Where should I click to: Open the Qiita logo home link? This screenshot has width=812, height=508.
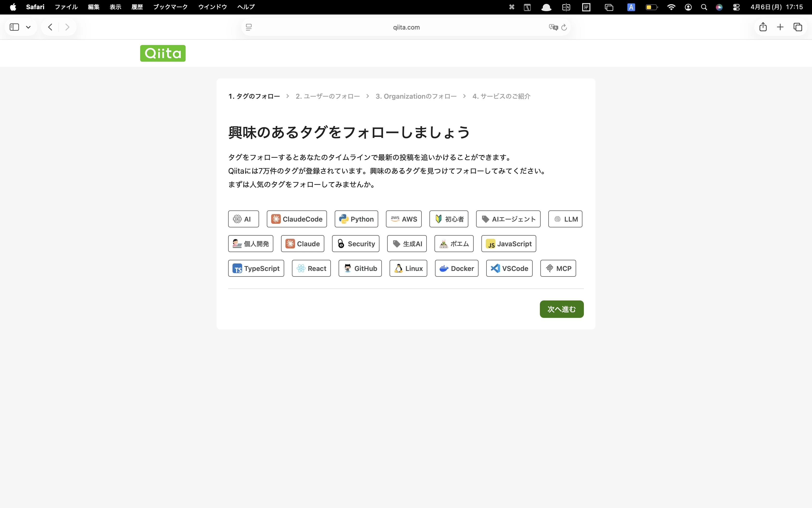163,53
